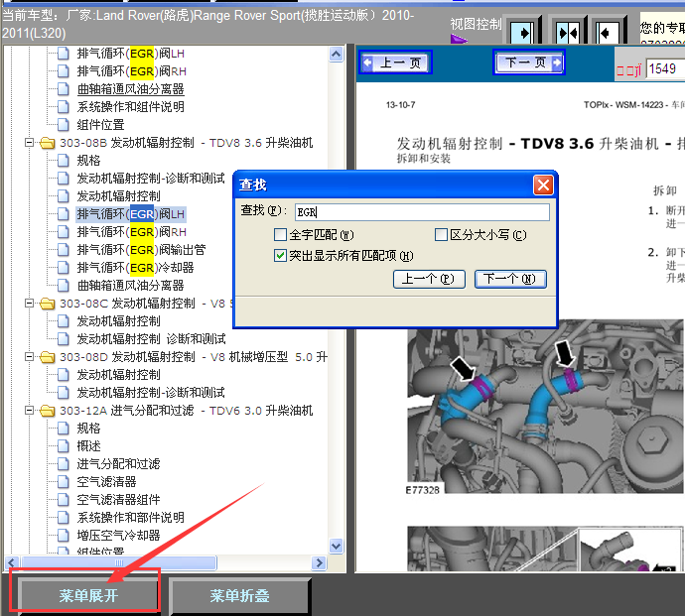
Task: Select folder icon of 303-12A TDV6 3.0
Action: [x=48, y=412]
